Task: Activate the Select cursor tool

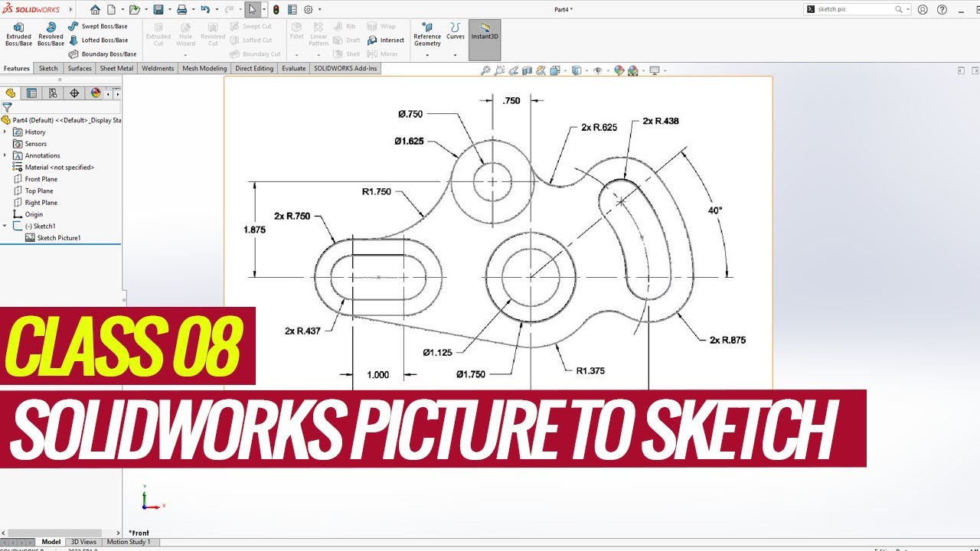Action: 253,10
